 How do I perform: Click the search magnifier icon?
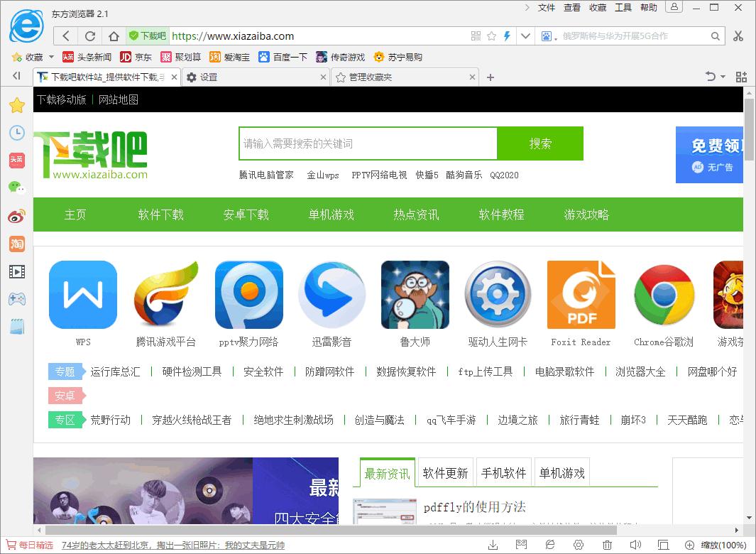click(716, 36)
